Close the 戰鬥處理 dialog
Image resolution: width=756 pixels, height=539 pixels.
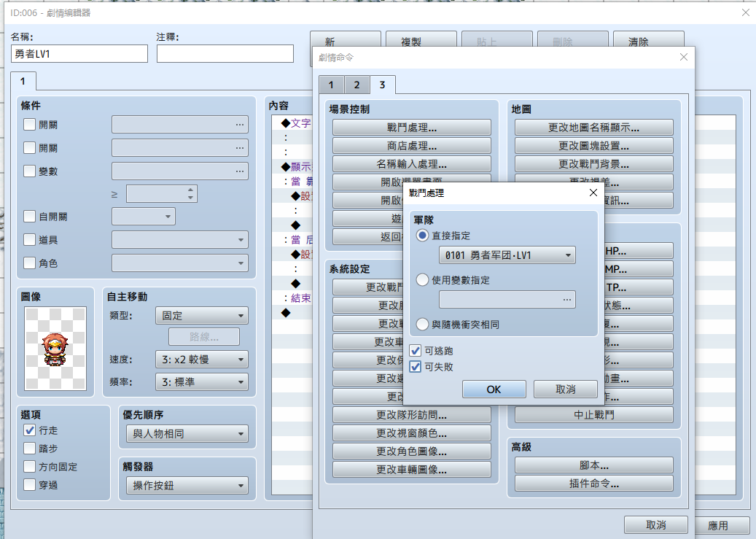pyautogui.click(x=593, y=193)
